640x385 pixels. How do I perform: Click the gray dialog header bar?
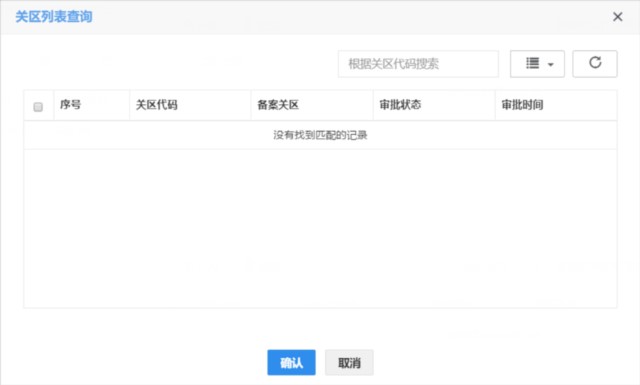320,17
